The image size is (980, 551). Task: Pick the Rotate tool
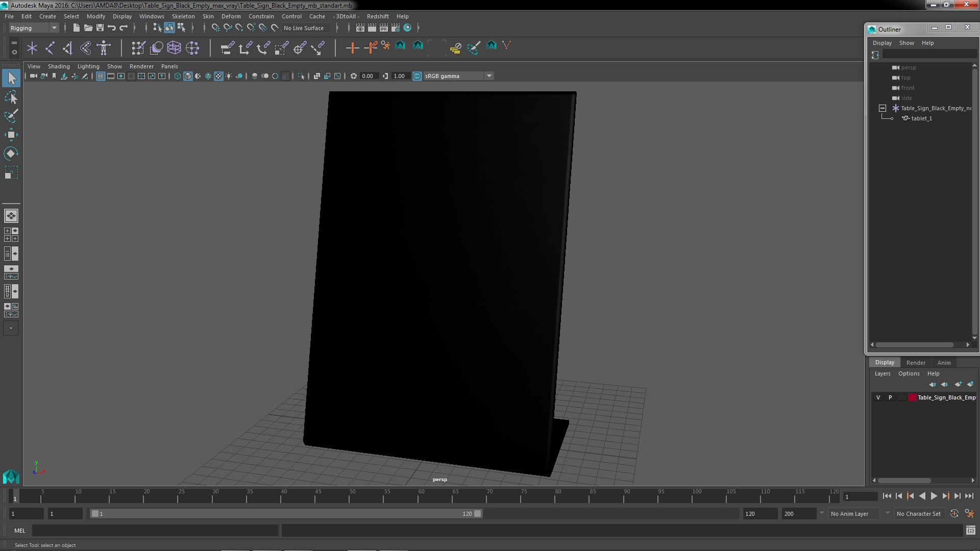[x=11, y=154]
